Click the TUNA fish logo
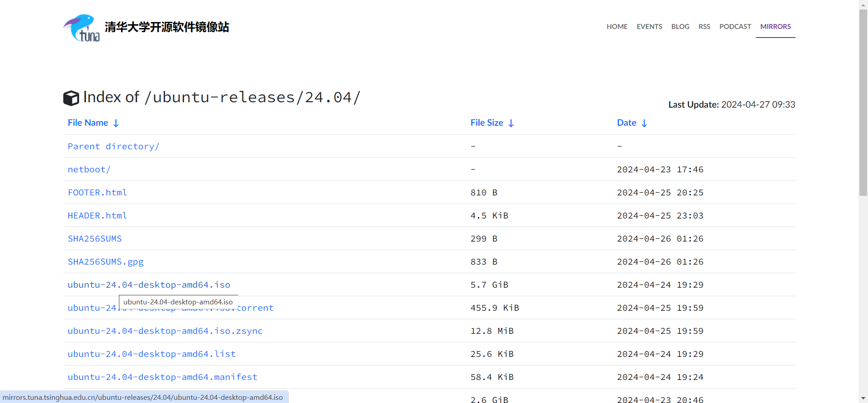This screenshot has height=403, width=868. (81, 28)
